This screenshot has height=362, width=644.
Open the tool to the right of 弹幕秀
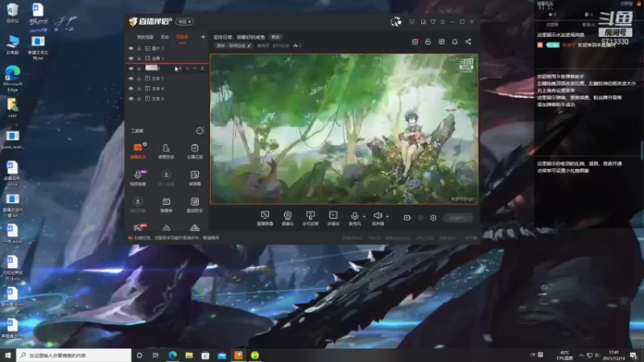(195, 204)
